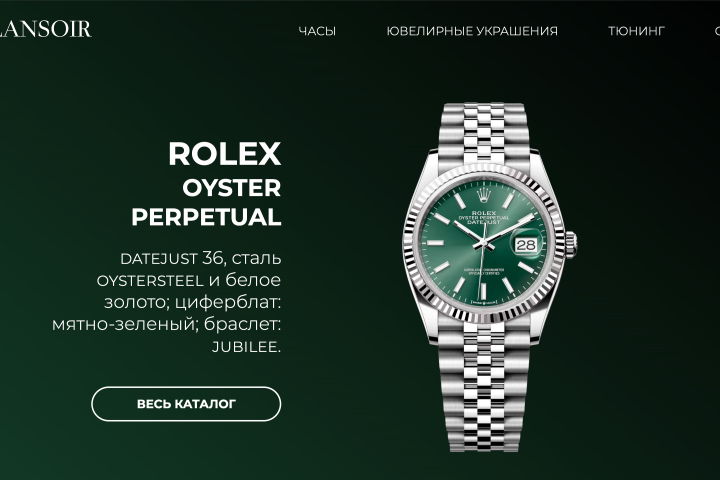Select the cut-off menu item right of ТЮНИНГ
This screenshot has height=480, width=720.
point(717,31)
